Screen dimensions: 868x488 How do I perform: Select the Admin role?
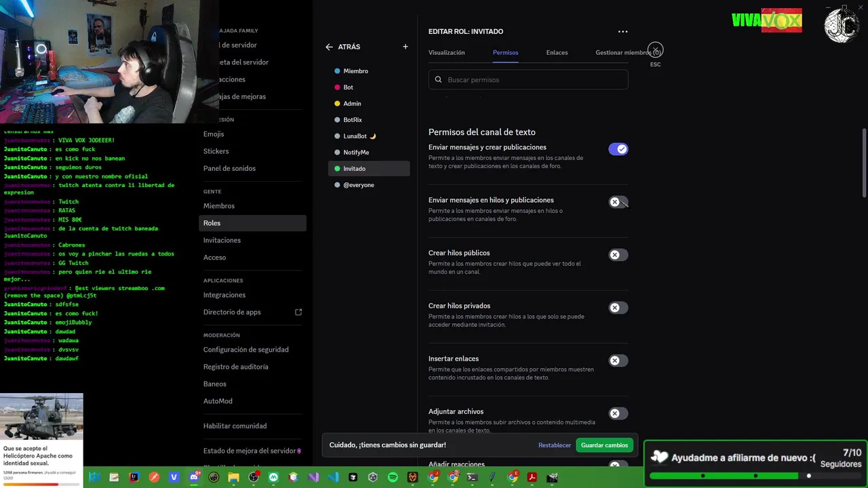(369, 104)
